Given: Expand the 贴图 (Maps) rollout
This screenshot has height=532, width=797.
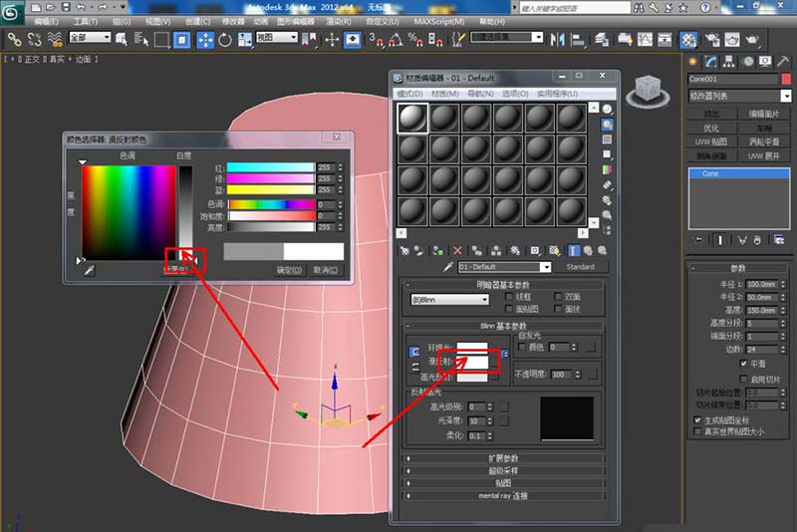Looking at the screenshot, I should (504, 482).
